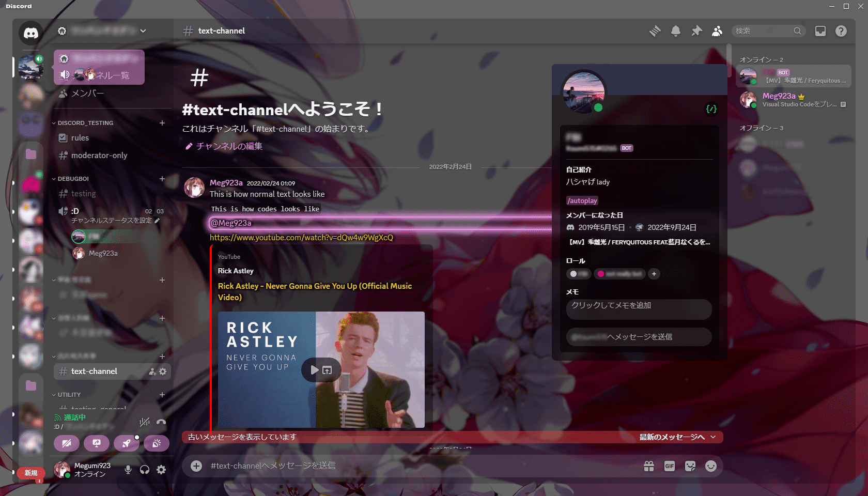This screenshot has width=868, height=496.
Task: Add a role plus button in profile
Action: click(x=654, y=274)
